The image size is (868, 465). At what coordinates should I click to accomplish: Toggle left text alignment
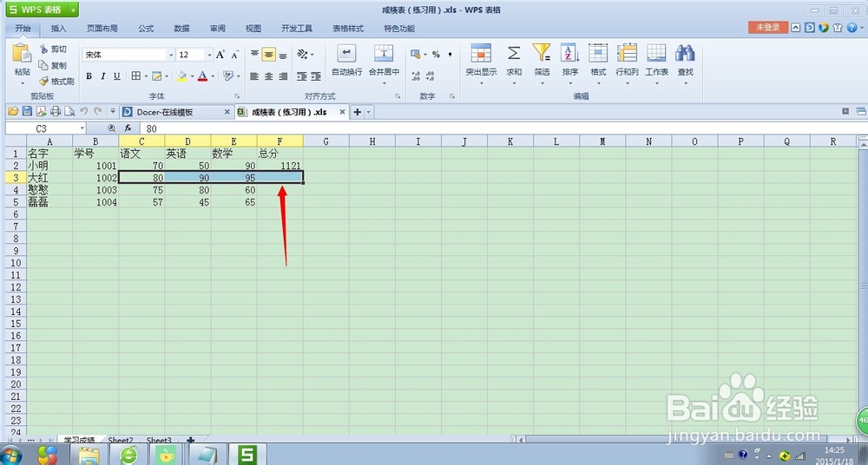[254, 76]
